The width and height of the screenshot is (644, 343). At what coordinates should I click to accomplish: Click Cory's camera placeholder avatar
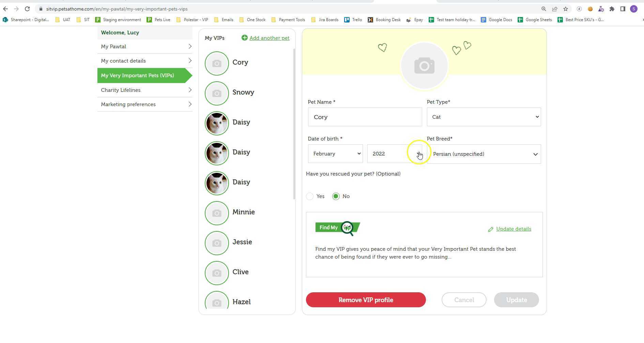216,63
